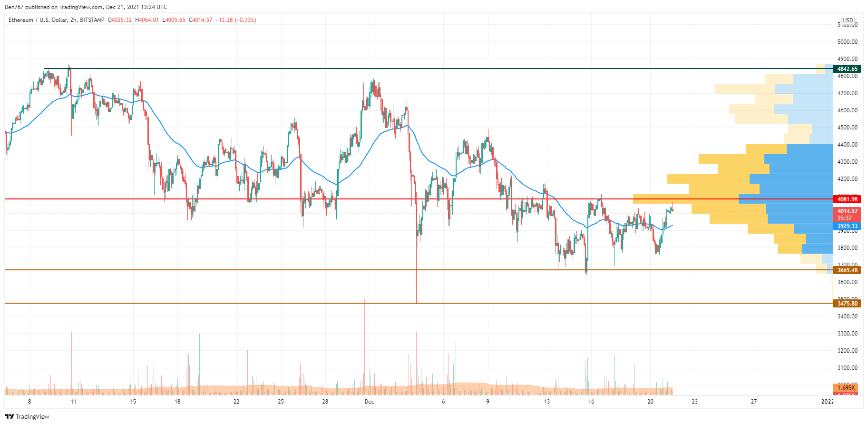
Task: Click the blue 3929.13 moving average label
Action: [847, 226]
